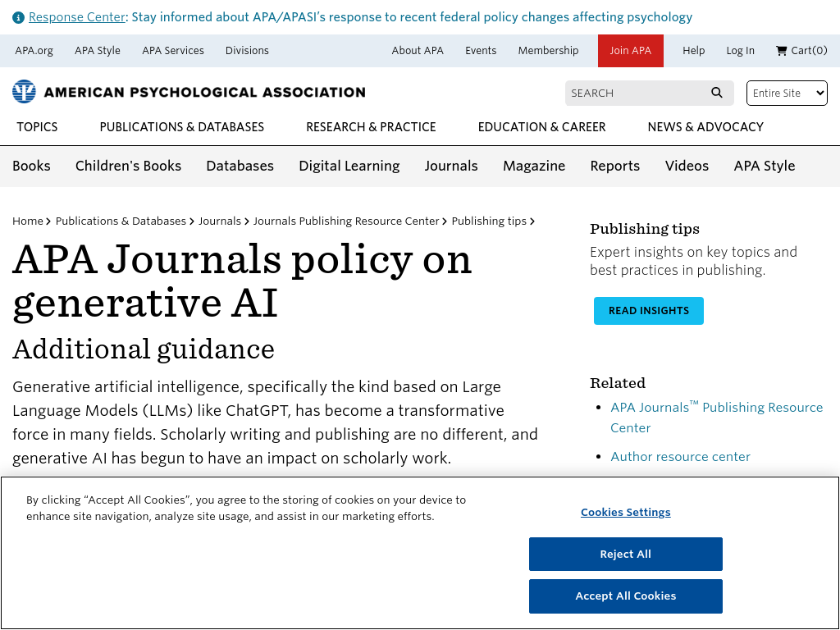Click the info icon beside Response Center

[x=18, y=18]
